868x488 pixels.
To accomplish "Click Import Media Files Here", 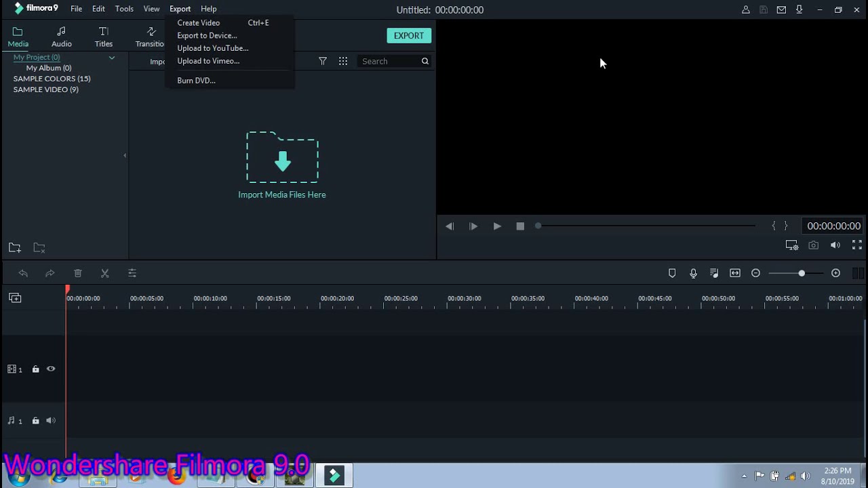I will pyautogui.click(x=282, y=195).
